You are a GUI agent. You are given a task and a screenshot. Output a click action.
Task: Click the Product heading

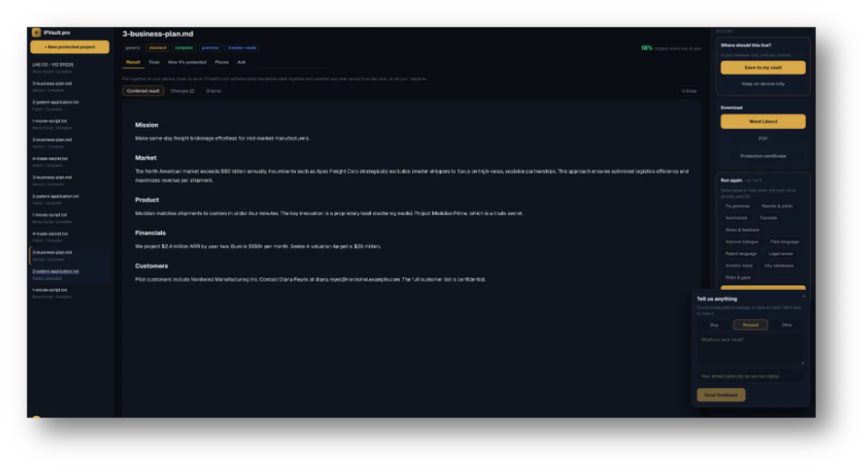click(146, 200)
